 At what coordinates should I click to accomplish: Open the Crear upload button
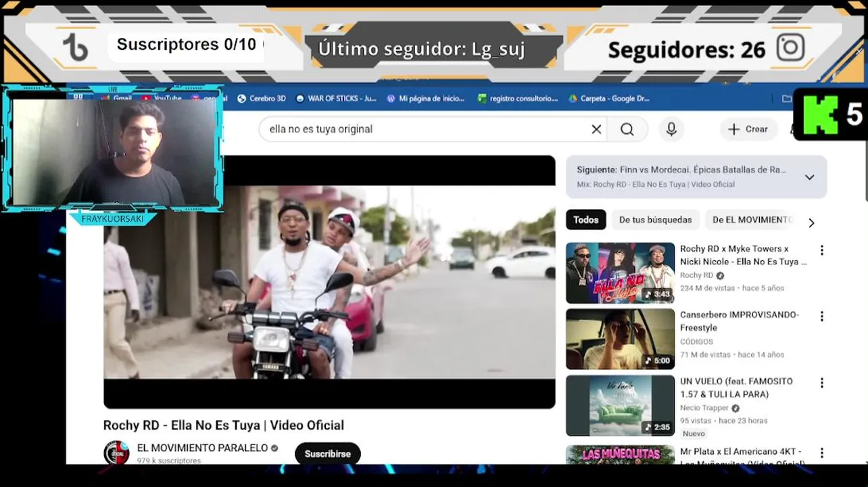(748, 129)
